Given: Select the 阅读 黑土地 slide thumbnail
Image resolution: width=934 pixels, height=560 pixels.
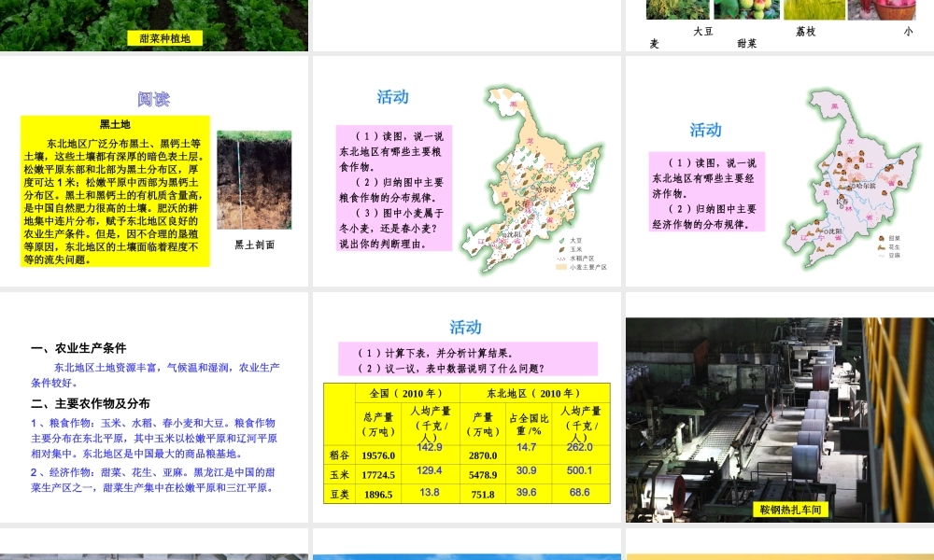Looking at the screenshot, I should point(154,172).
